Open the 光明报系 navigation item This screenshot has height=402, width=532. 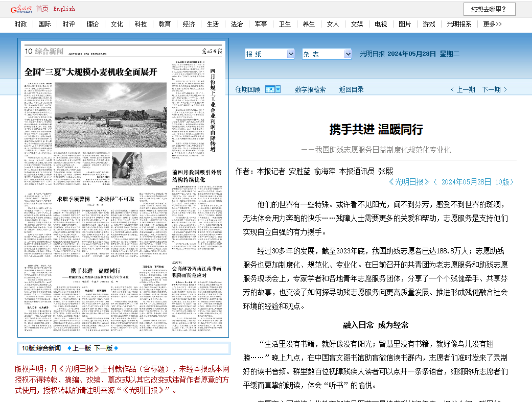pos(459,24)
